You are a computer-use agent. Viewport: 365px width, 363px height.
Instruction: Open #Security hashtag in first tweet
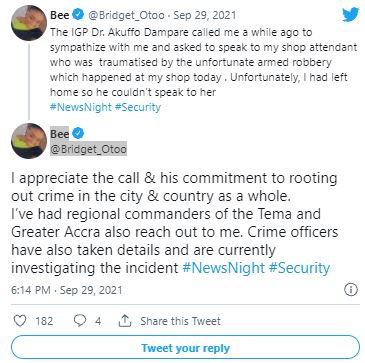(x=137, y=107)
